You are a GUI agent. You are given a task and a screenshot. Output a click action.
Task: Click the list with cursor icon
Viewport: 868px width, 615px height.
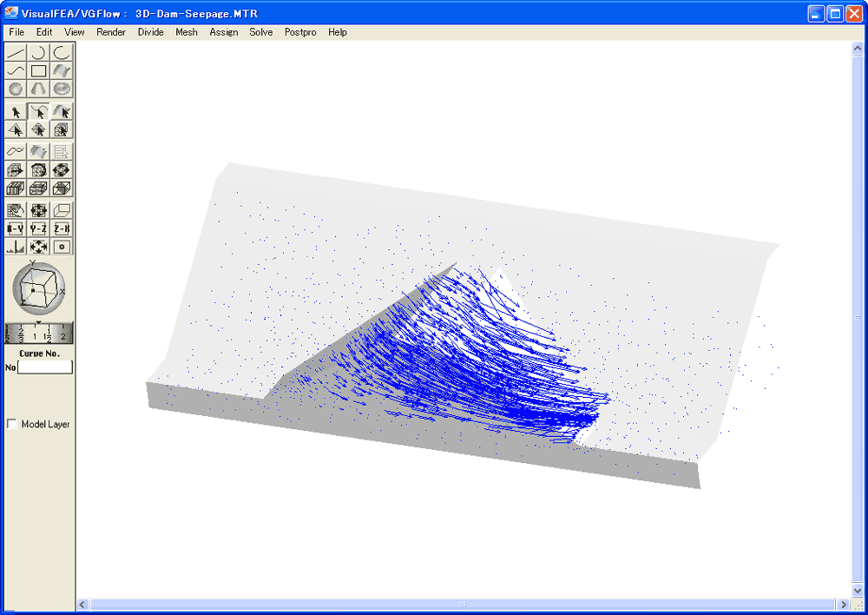pyautogui.click(x=62, y=151)
